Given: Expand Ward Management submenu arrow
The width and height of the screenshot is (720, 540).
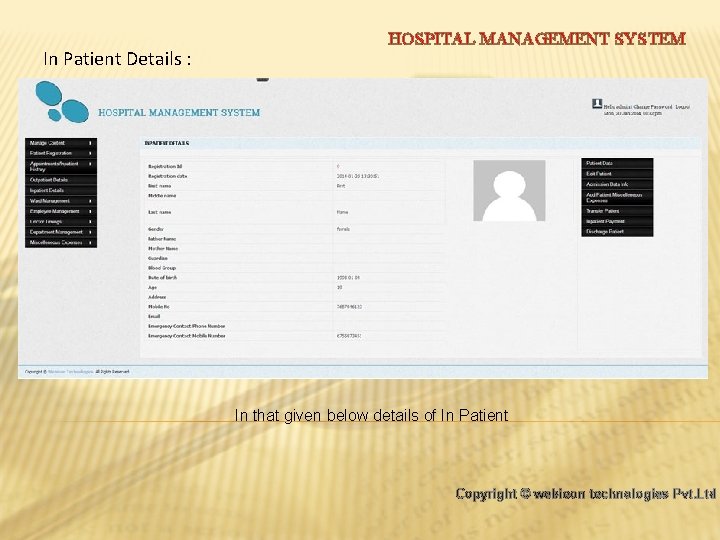Looking at the screenshot, I should (90, 201).
